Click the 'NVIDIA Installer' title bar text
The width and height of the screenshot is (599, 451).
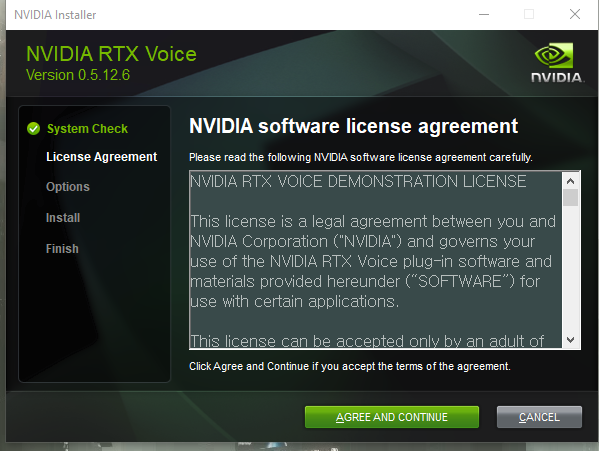(x=55, y=15)
